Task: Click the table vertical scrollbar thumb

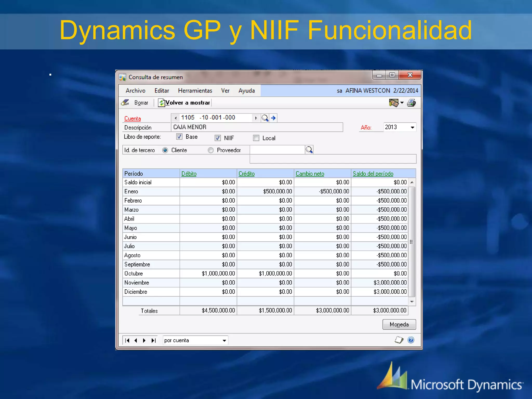Action: pyautogui.click(x=412, y=242)
